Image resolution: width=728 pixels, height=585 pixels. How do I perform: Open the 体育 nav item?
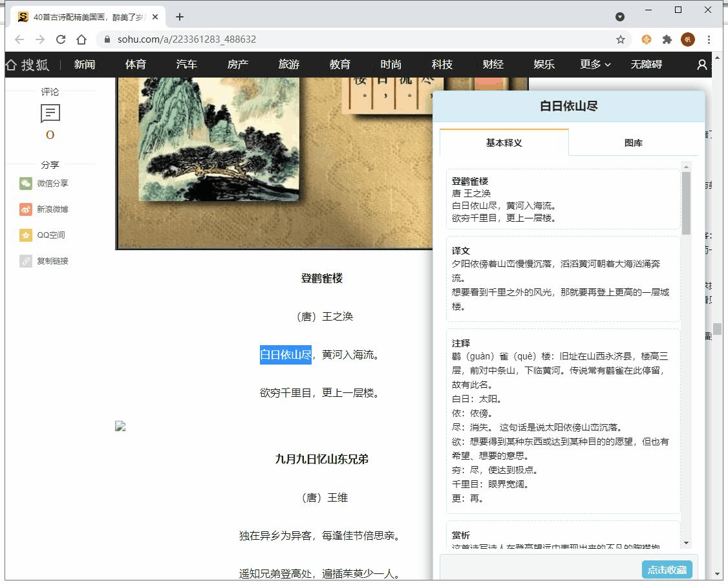click(136, 65)
